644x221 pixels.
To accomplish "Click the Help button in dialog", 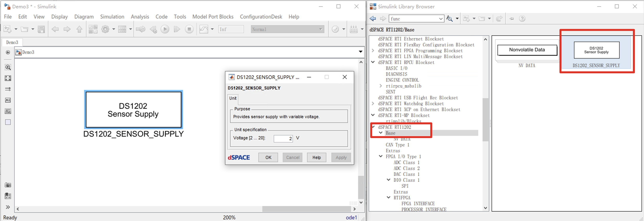I will click(316, 157).
